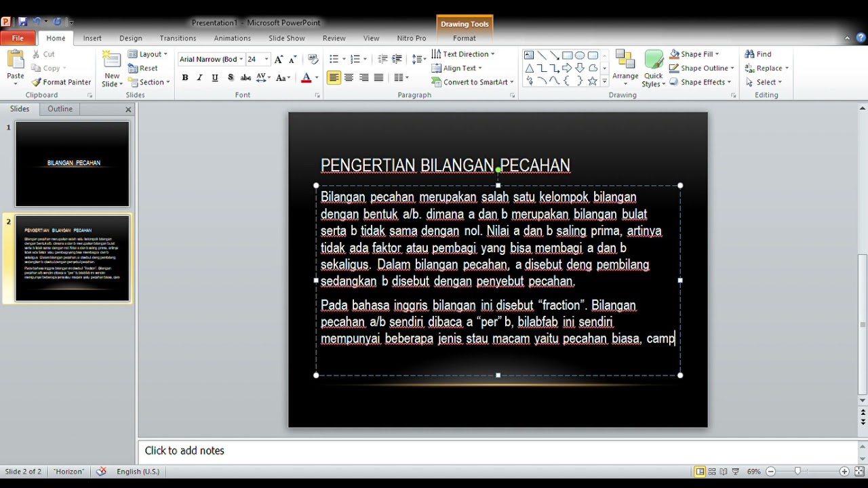The width and height of the screenshot is (868, 488).
Task: Toggle underline formatting
Action: tap(215, 78)
